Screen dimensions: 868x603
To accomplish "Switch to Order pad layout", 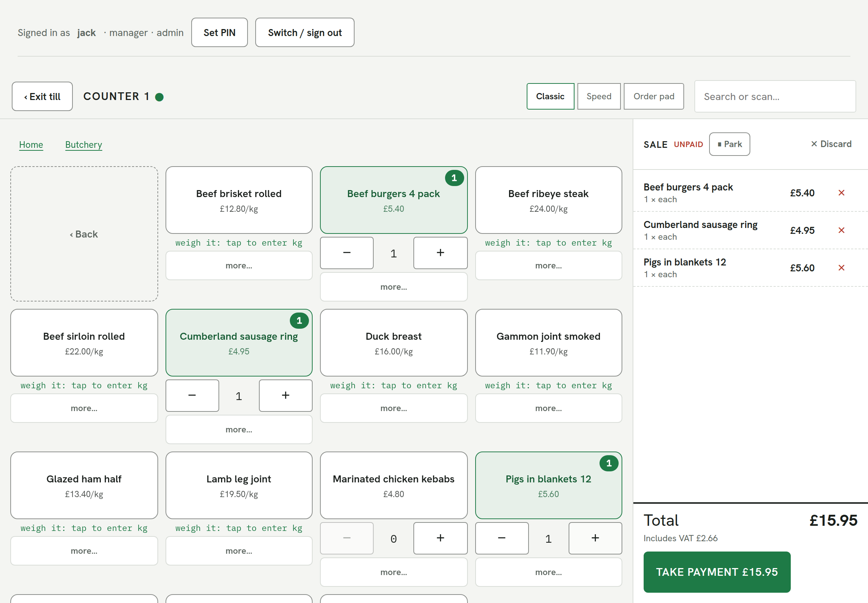I will [654, 96].
